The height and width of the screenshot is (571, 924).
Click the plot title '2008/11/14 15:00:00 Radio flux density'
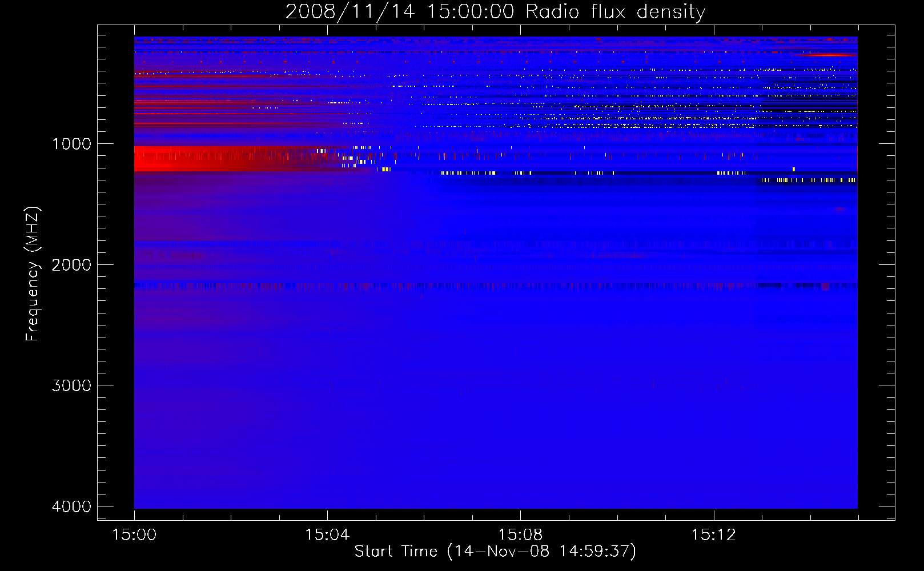point(495,11)
